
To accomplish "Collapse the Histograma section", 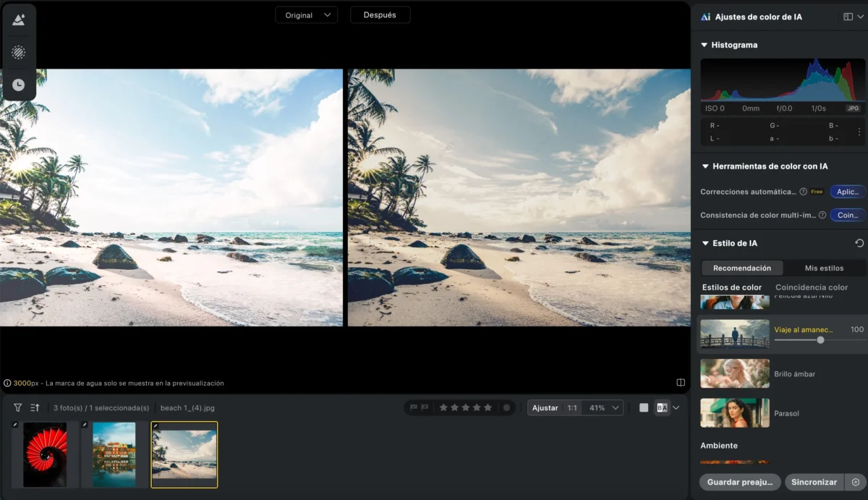I will pyautogui.click(x=705, y=45).
